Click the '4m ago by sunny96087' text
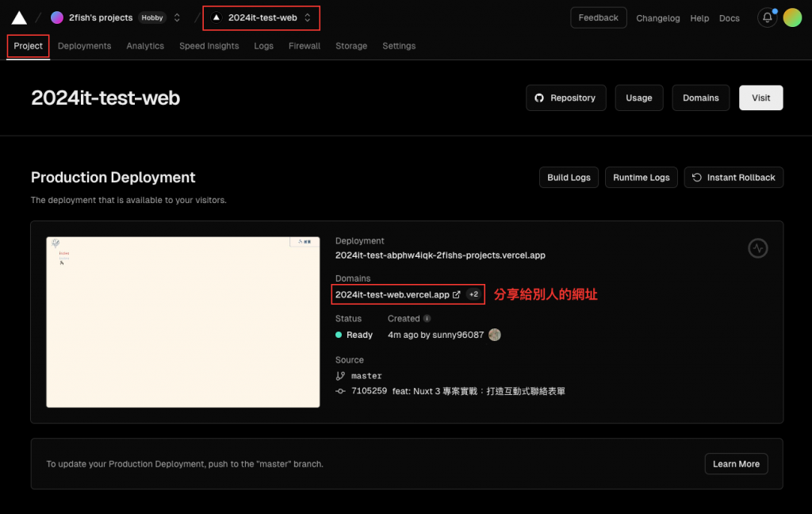 pyautogui.click(x=435, y=335)
